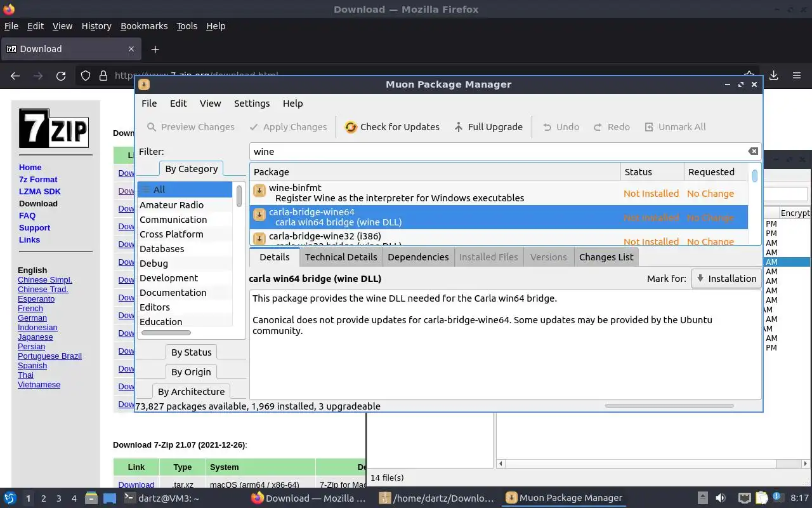This screenshot has height=508, width=812.
Task: Click Apply Changes in the toolbar
Action: tap(288, 127)
